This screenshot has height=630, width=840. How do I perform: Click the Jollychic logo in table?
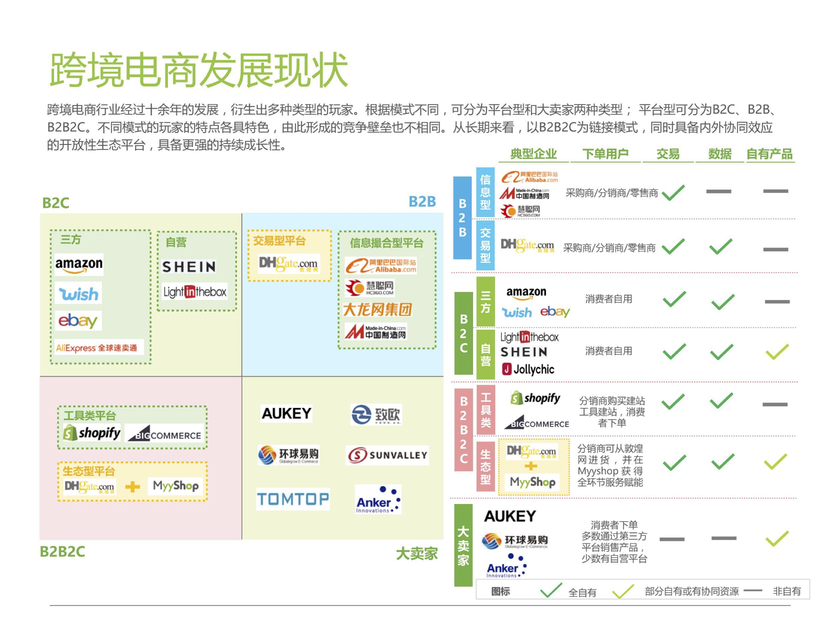pos(528,369)
